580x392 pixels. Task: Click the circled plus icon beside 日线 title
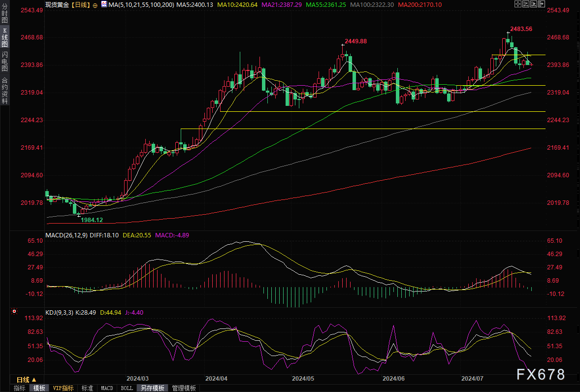(x=95, y=4)
